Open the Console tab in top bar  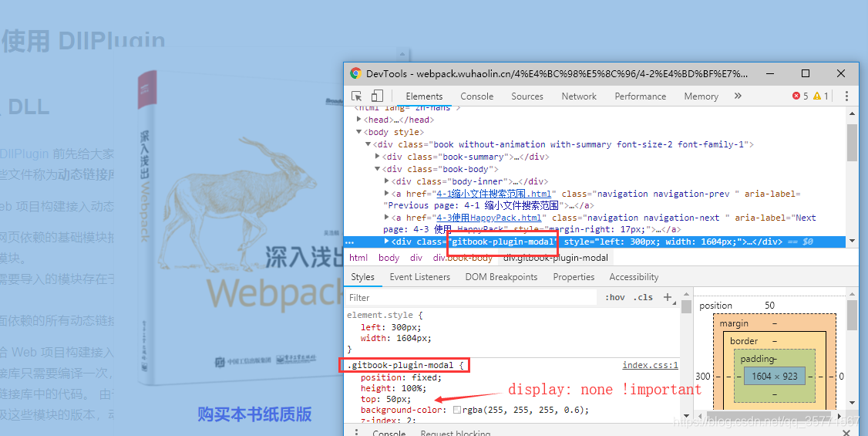[476, 96]
